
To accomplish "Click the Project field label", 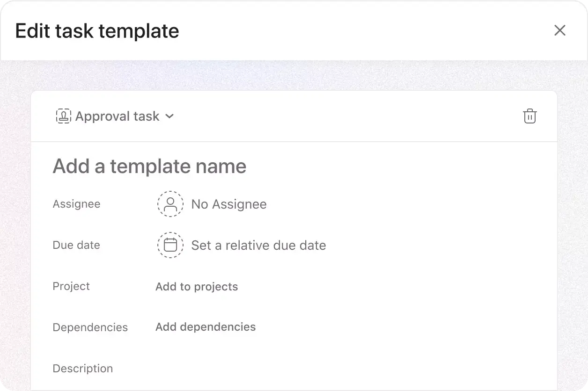I will pyautogui.click(x=71, y=286).
